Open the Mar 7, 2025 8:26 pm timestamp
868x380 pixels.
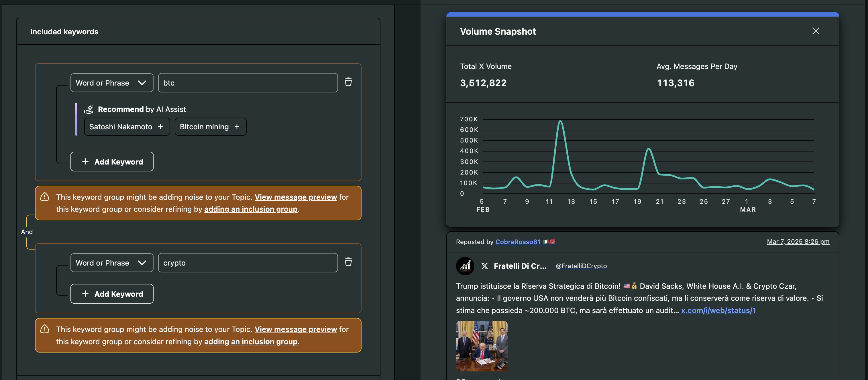click(x=798, y=242)
